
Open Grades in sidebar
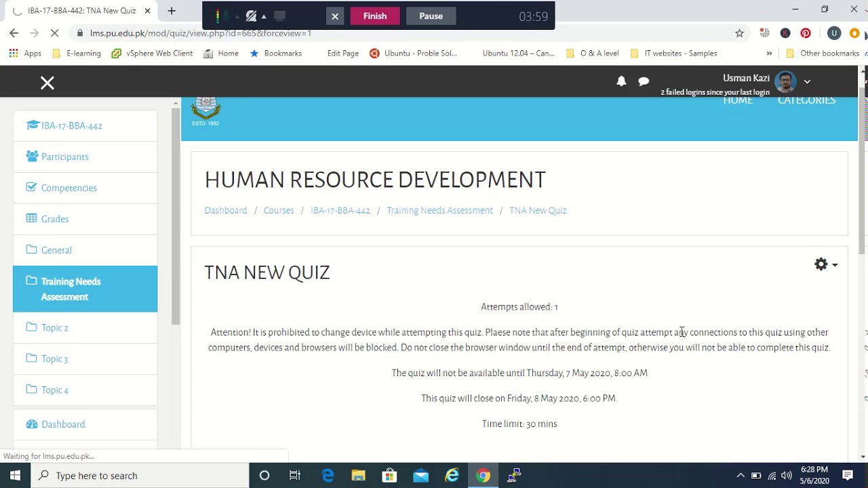(x=85, y=219)
